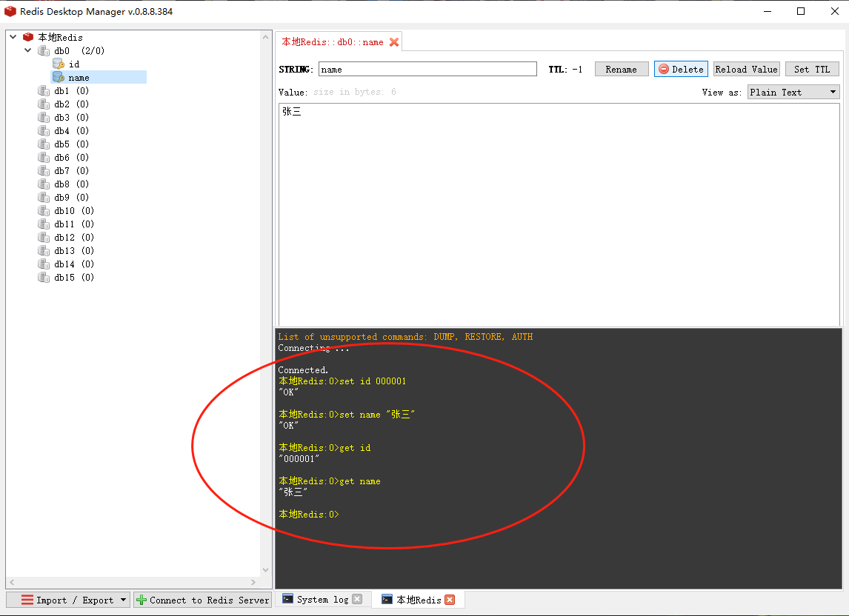Click the db7 database icon
The height and width of the screenshot is (616, 849).
tap(44, 170)
